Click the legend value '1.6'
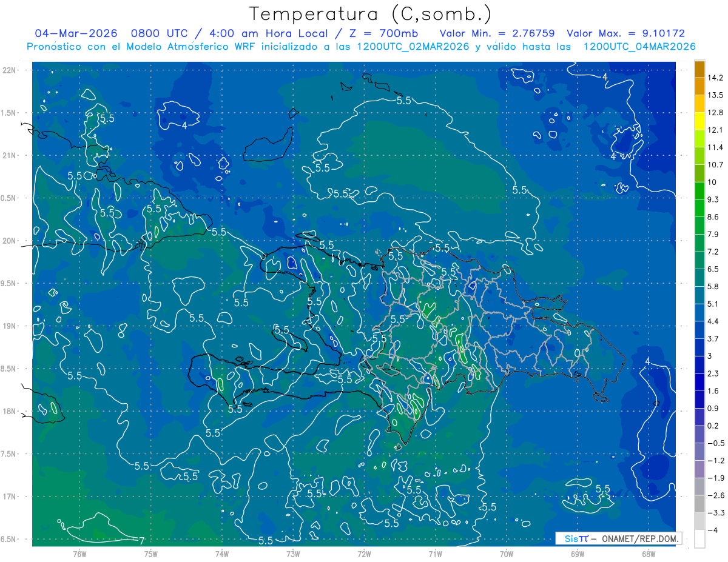Viewport: 728px width, 562px height. [x=714, y=391]
